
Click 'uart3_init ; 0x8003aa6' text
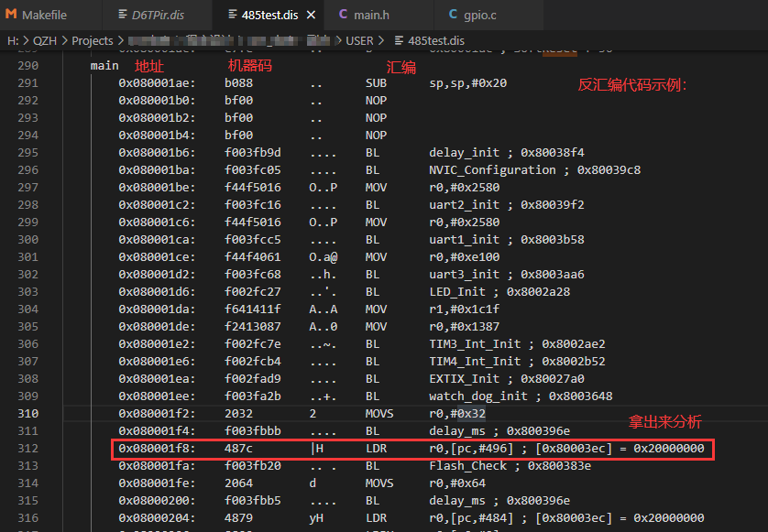tap(507, 275)
